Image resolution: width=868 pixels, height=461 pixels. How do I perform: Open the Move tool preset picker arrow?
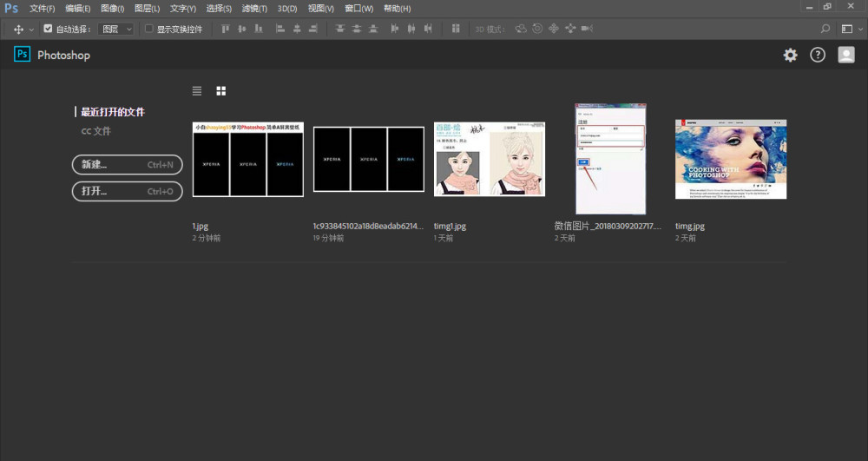pos(32,29)
